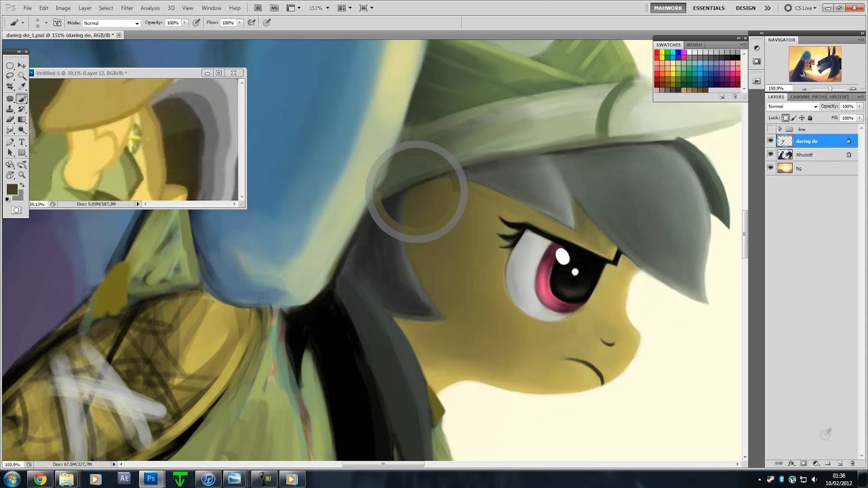This screenshot has width=868, height=488.
Task: Select the Rectangle shape tool
Action: [22, 152]
